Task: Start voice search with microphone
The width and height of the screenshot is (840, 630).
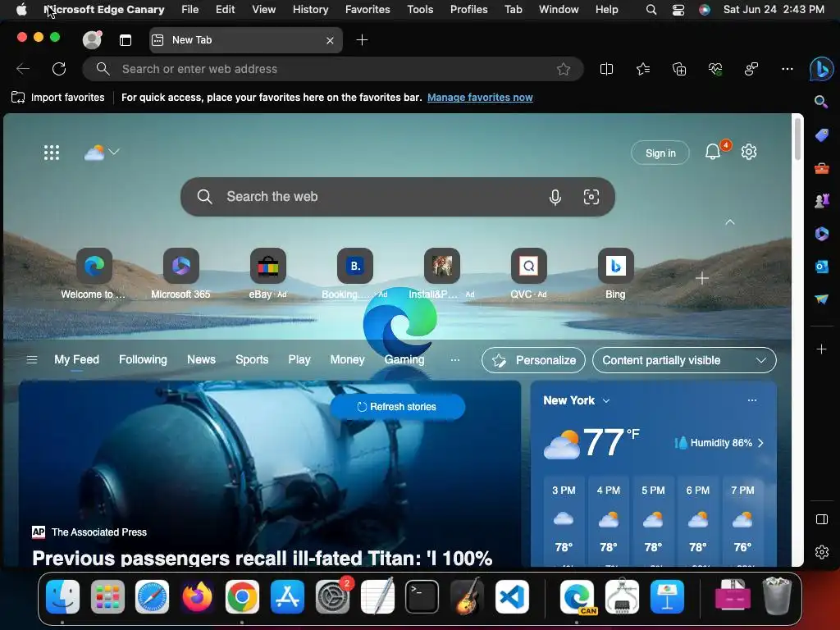Action: coord(555,197)
